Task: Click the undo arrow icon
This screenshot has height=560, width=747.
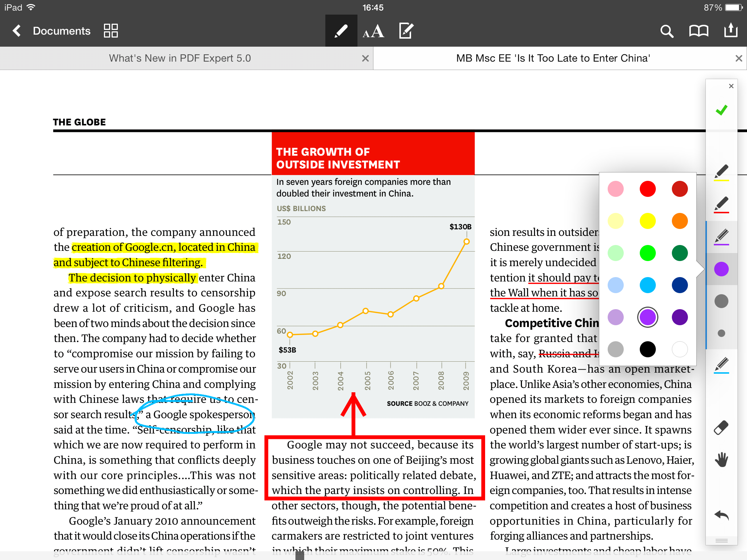Action: click(721, 516)
